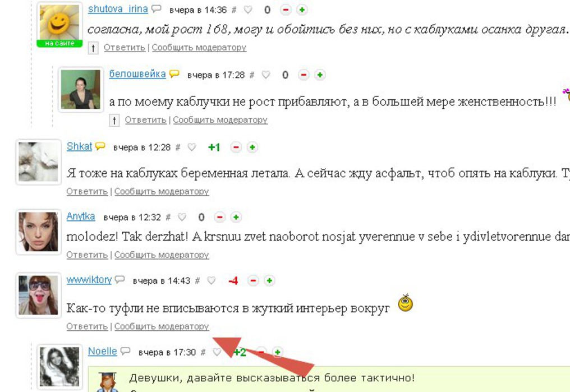Image resolution: width=570 pixels, height=392 pixels.
Task: Open Shkat's user profile link
Action: (79, 146)
